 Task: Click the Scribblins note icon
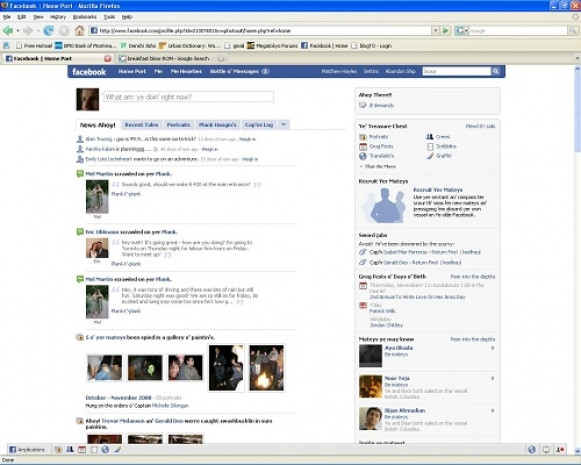[430, 146]
